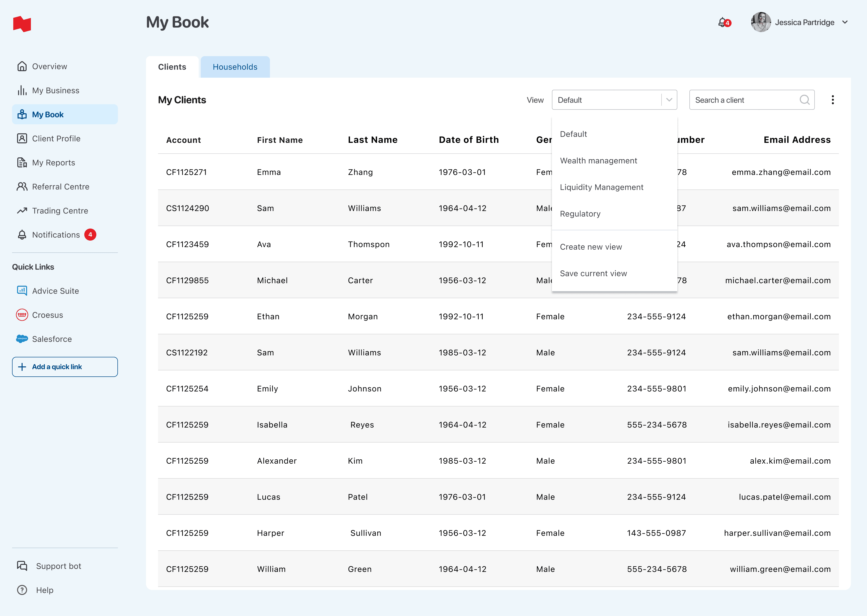Open My Reports from sidebar
Viewport: 867px width, 616px height.
point(53,163)
